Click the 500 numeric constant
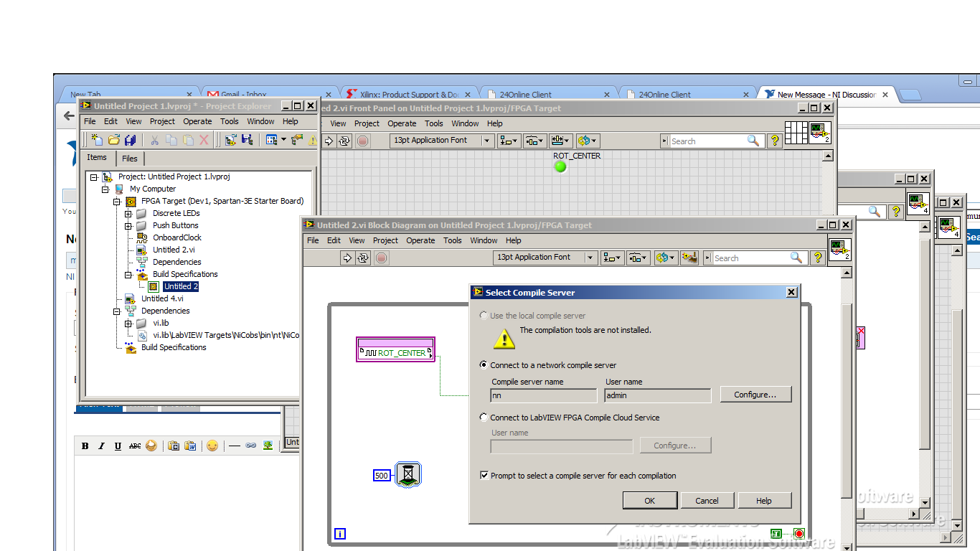 pos(382,476)
